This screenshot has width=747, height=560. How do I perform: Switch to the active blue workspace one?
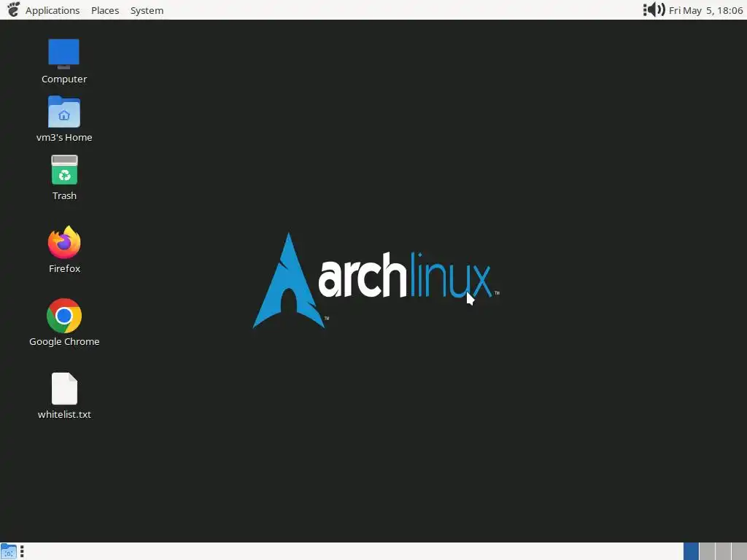point(691,551)
